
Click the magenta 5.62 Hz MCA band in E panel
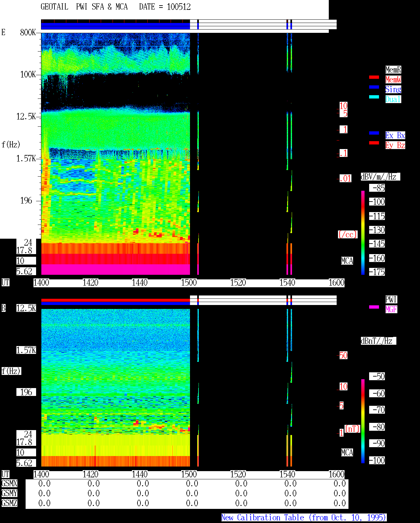(x=115, y=270)
